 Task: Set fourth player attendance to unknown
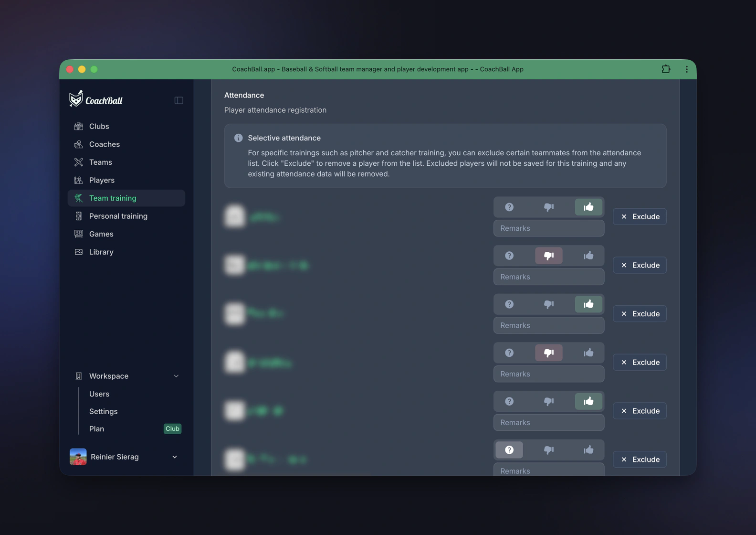tap(509, 353)
